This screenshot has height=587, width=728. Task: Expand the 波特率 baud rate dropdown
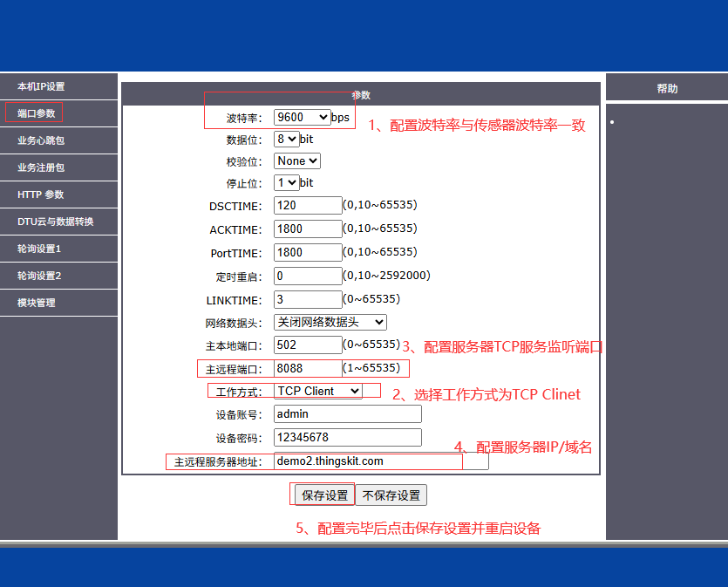pos(302,117)
